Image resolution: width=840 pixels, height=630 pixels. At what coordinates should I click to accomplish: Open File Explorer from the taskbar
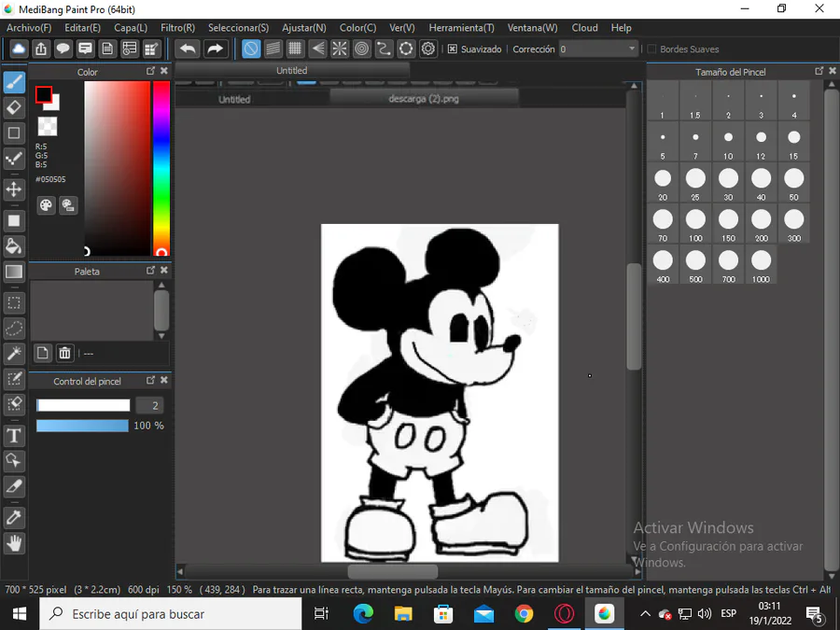click(x=403, y=614)
